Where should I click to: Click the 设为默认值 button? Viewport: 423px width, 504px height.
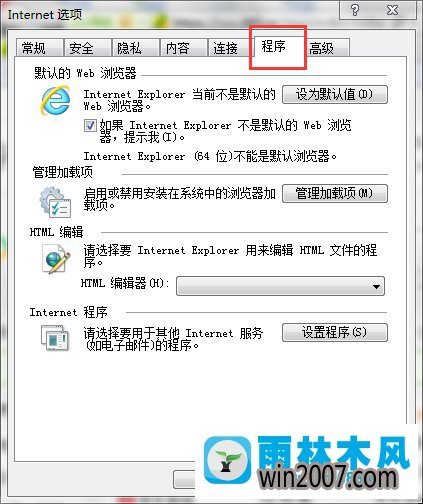tap(335, 95)
